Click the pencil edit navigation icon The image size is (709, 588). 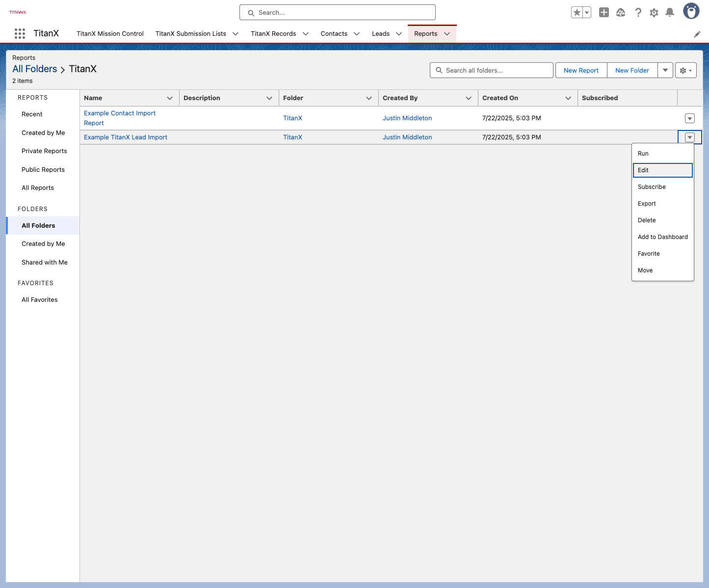[x=697, y=34]
